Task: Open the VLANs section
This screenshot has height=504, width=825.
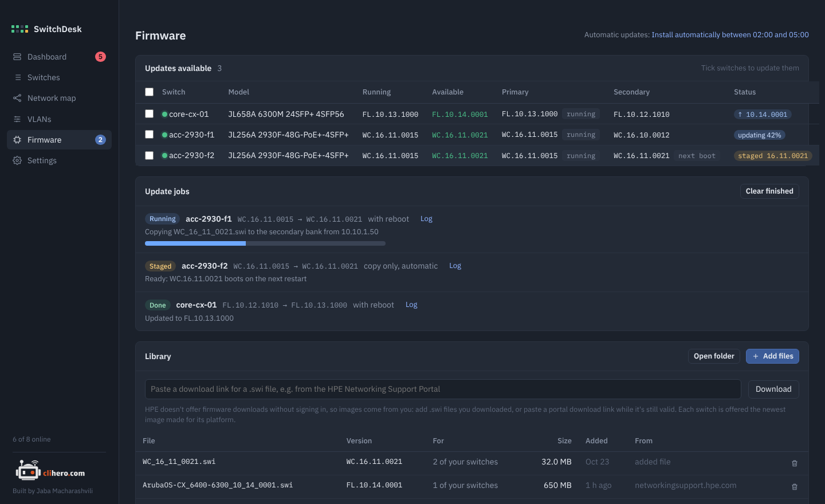Action: click(59, 119)
